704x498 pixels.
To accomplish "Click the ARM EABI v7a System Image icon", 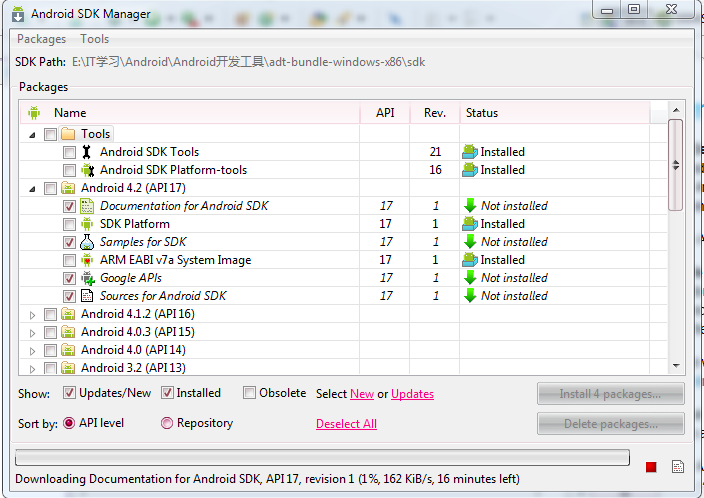I will click(87, 260).
